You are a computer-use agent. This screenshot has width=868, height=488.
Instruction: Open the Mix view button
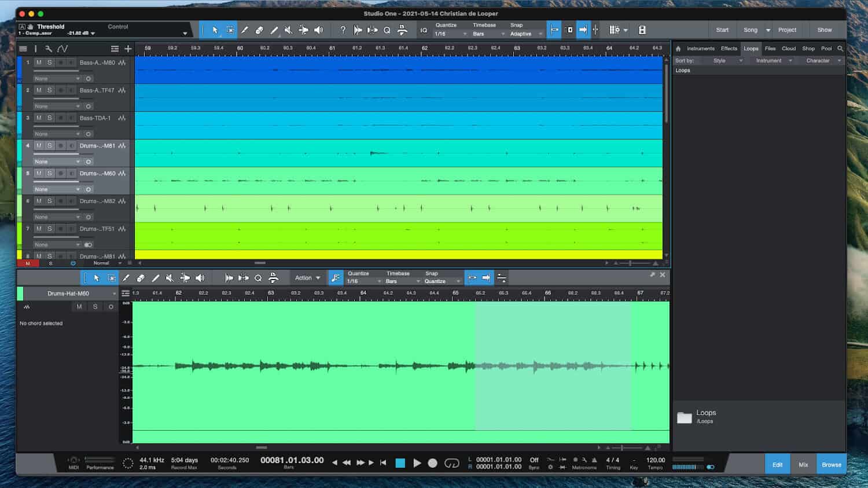point(803,464)
